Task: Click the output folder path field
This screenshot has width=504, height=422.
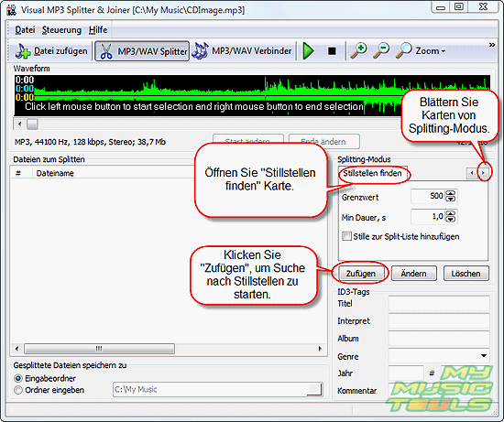Action: (x=210, y=389)
